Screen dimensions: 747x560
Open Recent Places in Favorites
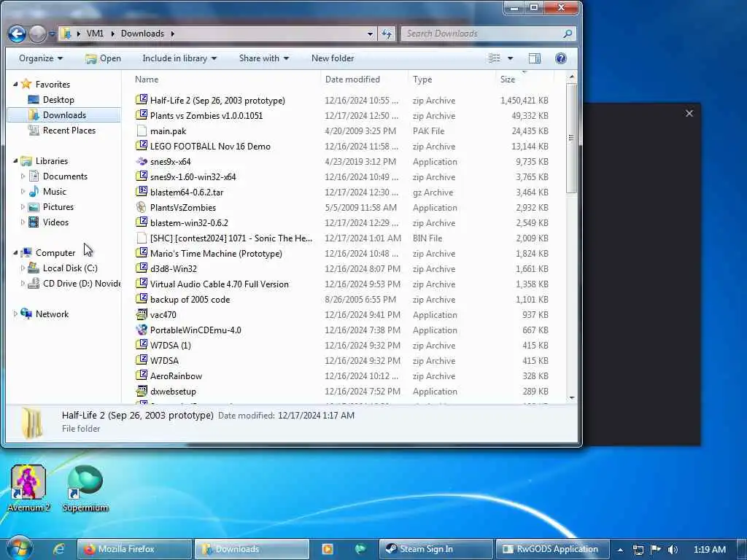(69, 130)
